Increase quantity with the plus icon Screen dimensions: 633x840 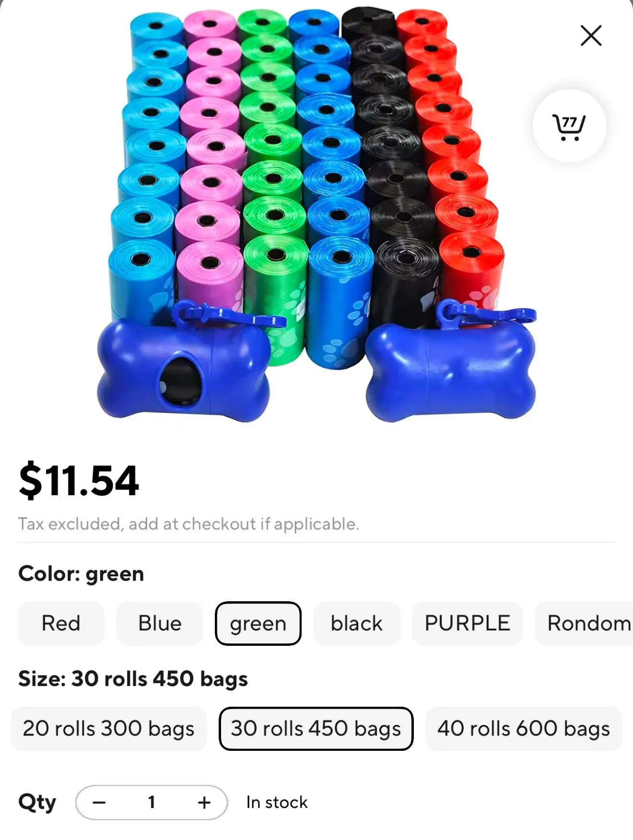click(204, 802)
